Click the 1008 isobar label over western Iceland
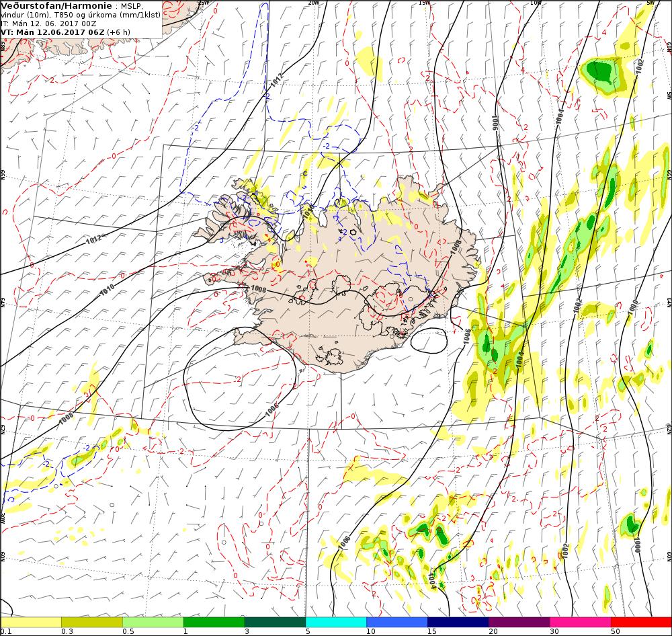This screenshot has width=672, height=636. [x=259, y=290]
